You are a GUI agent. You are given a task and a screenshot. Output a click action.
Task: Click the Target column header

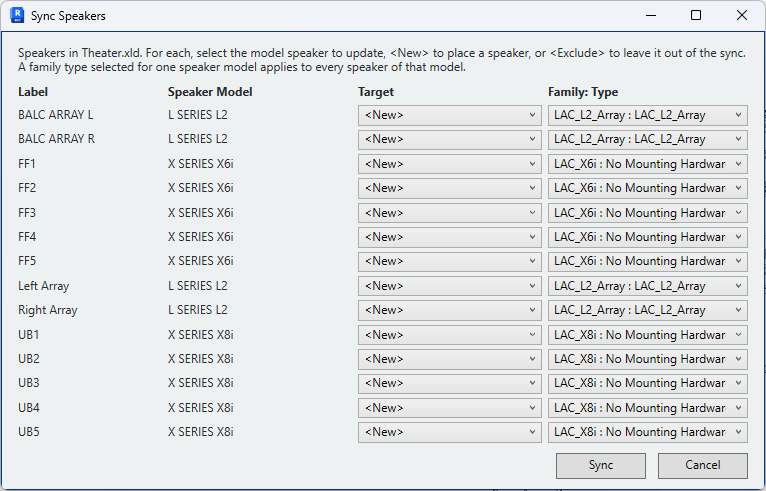(376, 92)
